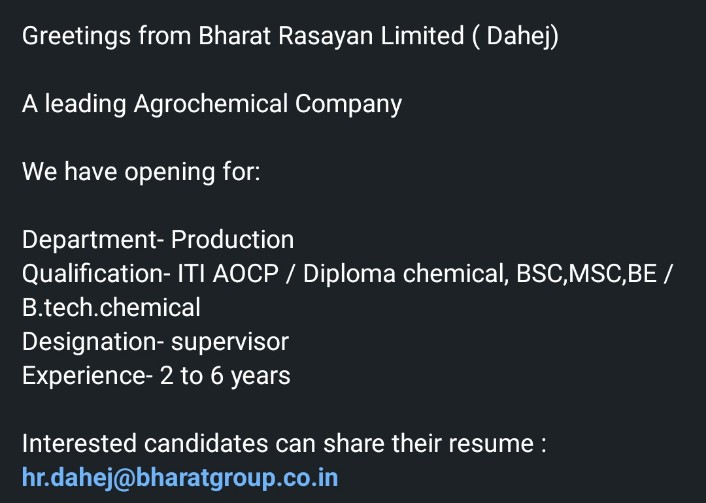Select the word 'Agrochemical'

point(210,104)
